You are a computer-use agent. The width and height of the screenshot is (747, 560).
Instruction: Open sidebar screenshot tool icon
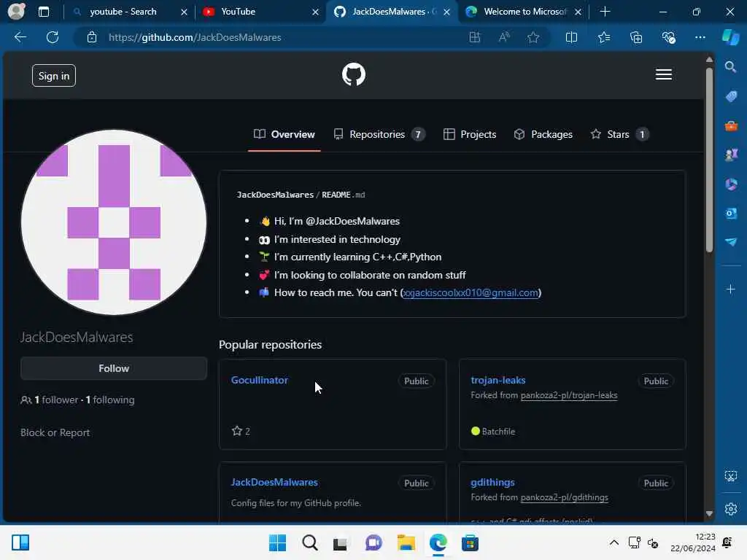point(731,476)
